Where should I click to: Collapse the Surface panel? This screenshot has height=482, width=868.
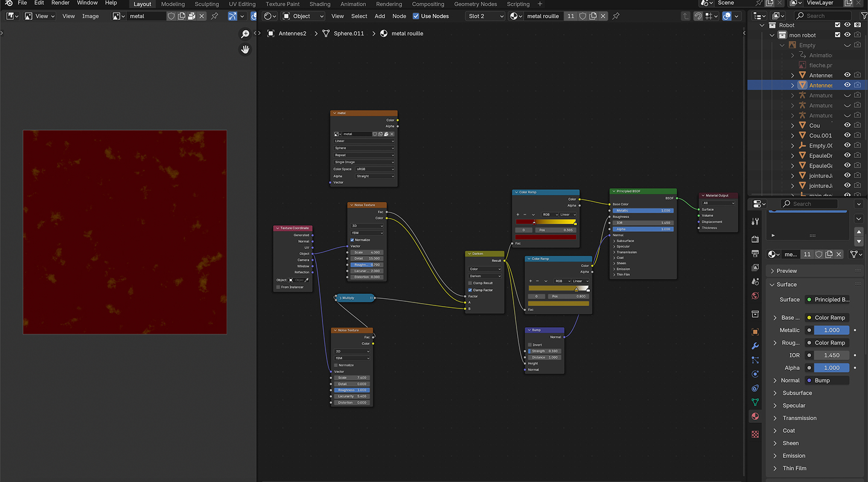(786, 284)
